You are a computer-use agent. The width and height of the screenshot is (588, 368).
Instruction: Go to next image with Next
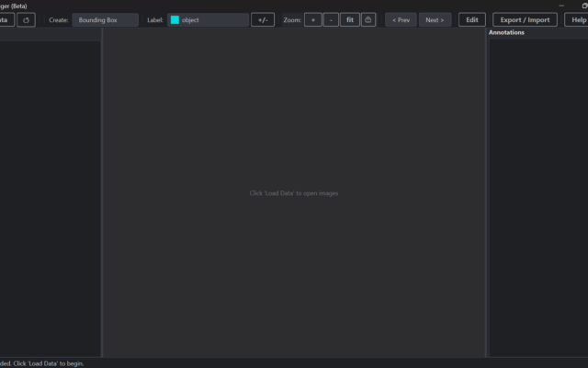(x=435, y=20)
